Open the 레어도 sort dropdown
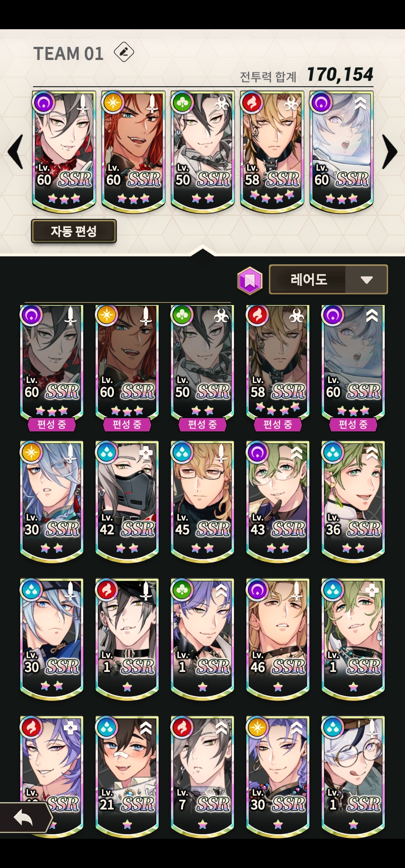 pyautogui.click(x=328, y=280)
